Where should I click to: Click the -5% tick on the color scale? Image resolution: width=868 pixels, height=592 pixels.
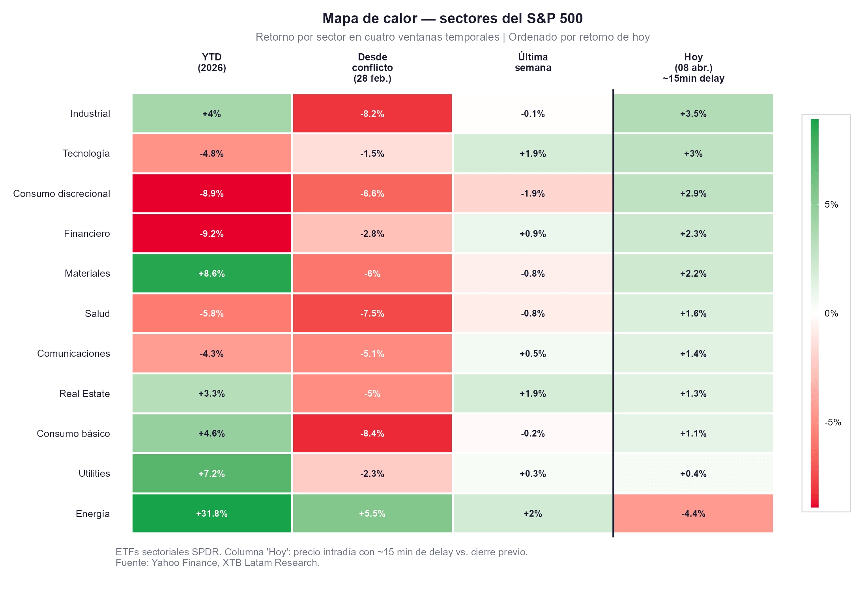click(832, 422)
